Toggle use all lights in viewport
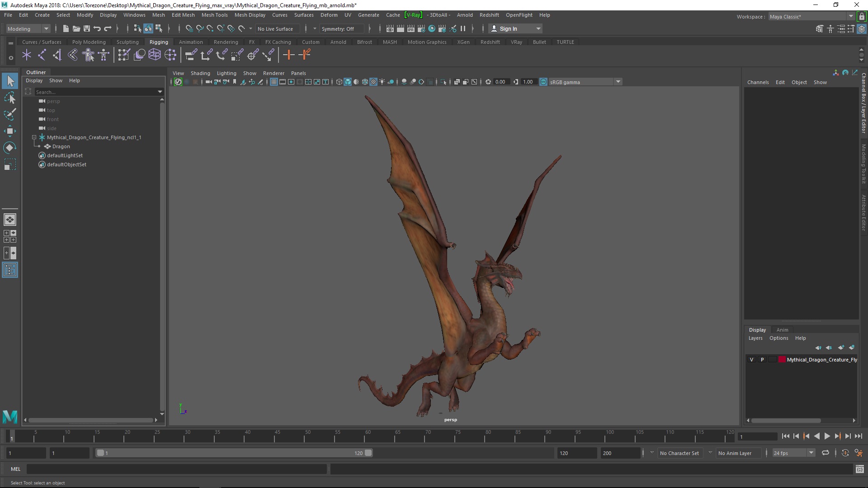 click(382, 82)
